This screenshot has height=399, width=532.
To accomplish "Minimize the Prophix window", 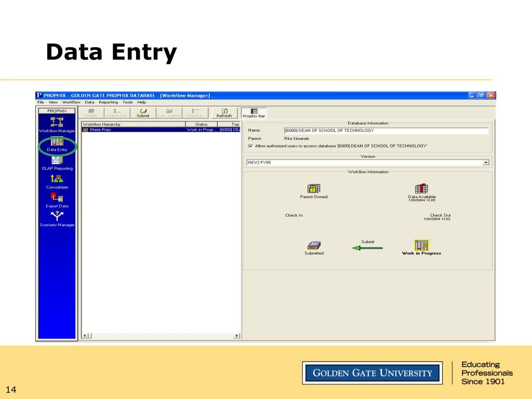I will (x=473, y=96).
